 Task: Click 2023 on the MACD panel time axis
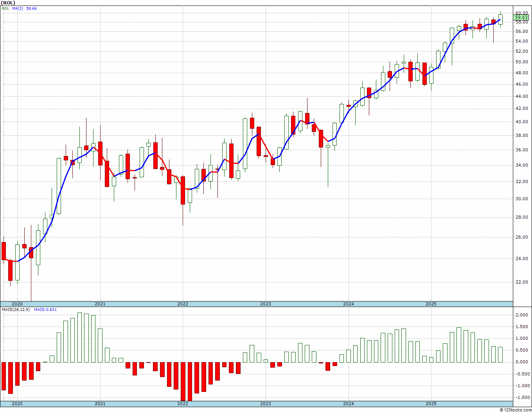pos(266,404)
